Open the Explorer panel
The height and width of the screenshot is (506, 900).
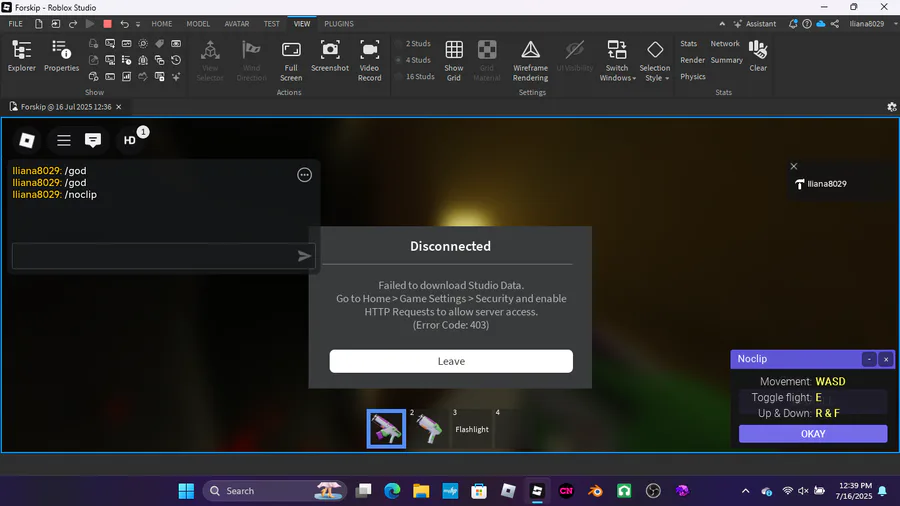pos(22,56)
